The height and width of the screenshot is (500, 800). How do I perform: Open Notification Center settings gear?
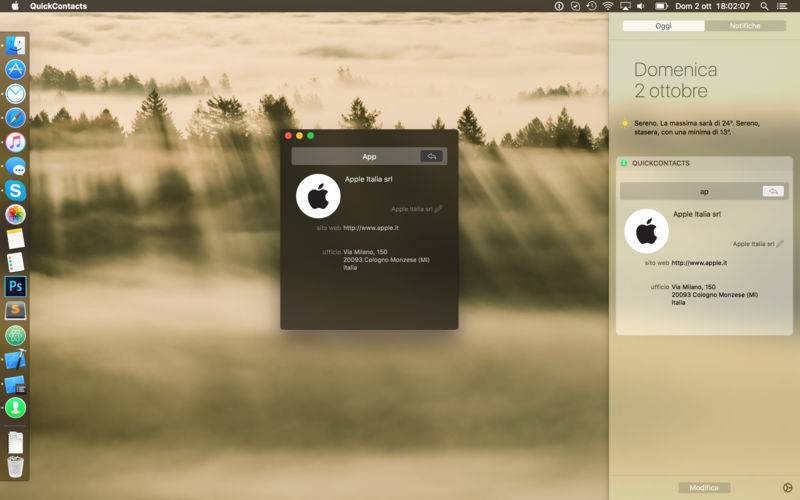coord(787,488)
